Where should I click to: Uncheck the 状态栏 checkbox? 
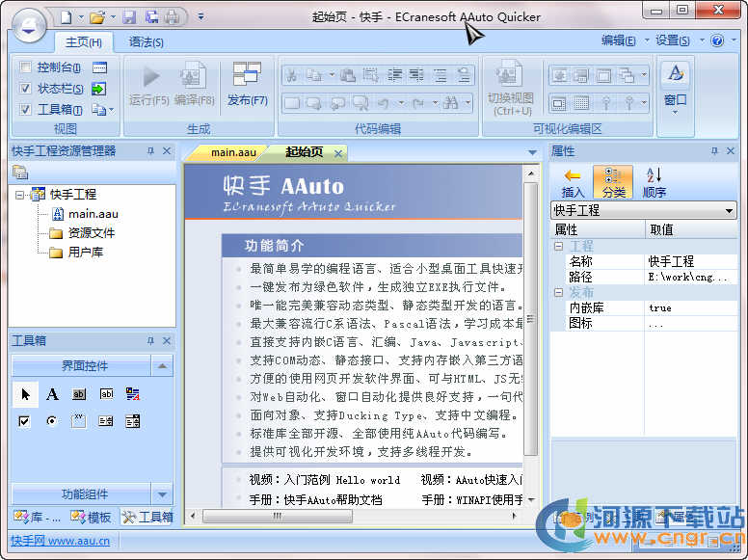click(25, 89)
